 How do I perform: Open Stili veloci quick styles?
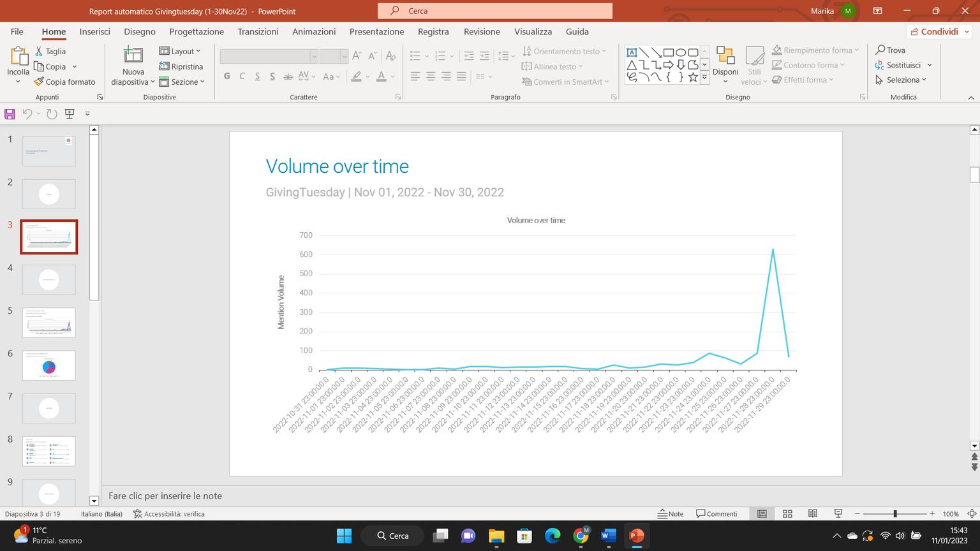755,65
